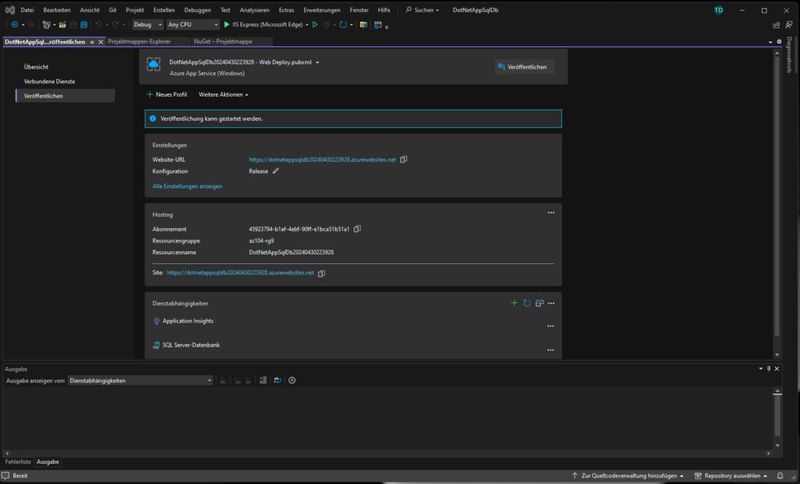Click the info icon in the publish banner

click(153, 119)
